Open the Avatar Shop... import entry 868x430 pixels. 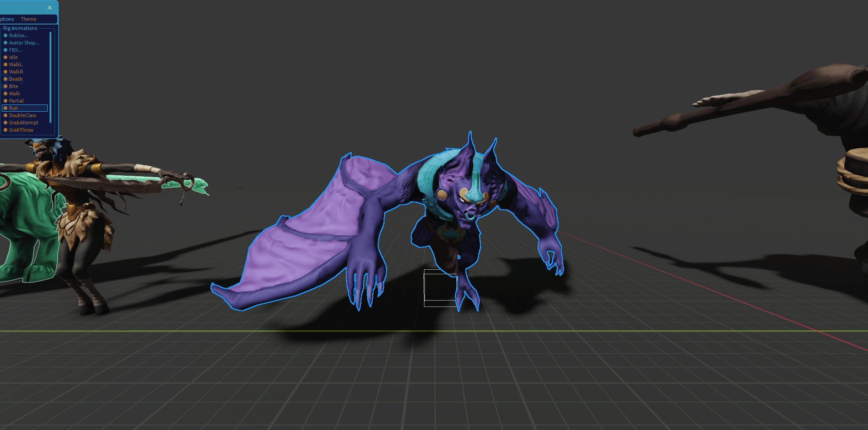24,43
